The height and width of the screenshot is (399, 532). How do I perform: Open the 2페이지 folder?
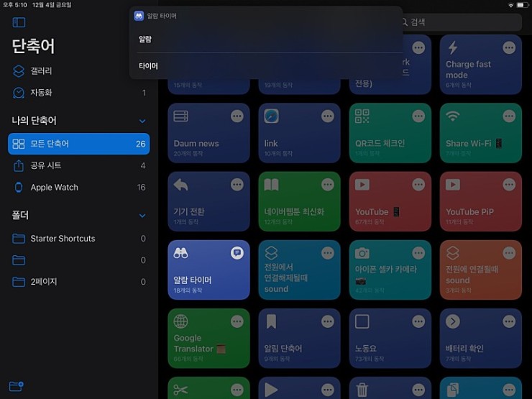pos(78,282)
